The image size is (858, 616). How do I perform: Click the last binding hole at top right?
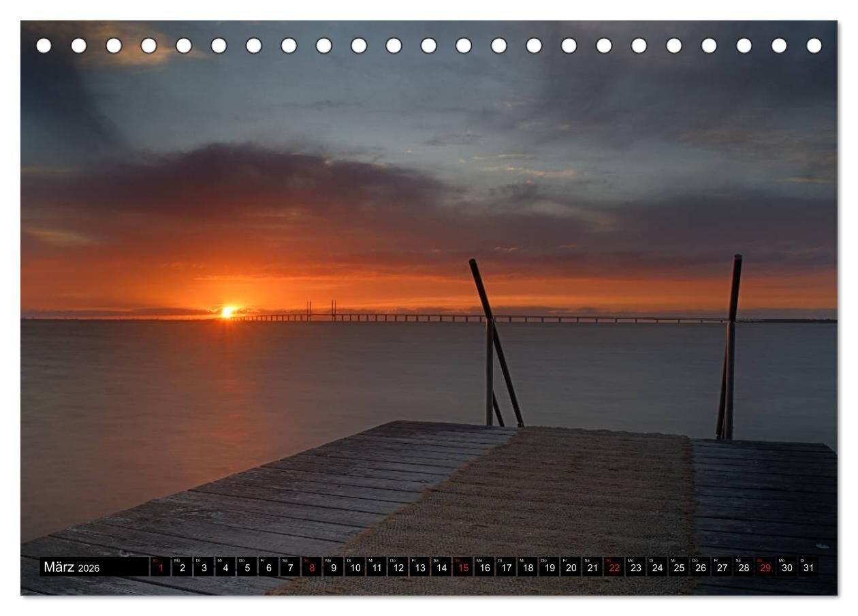pos(814,46)
